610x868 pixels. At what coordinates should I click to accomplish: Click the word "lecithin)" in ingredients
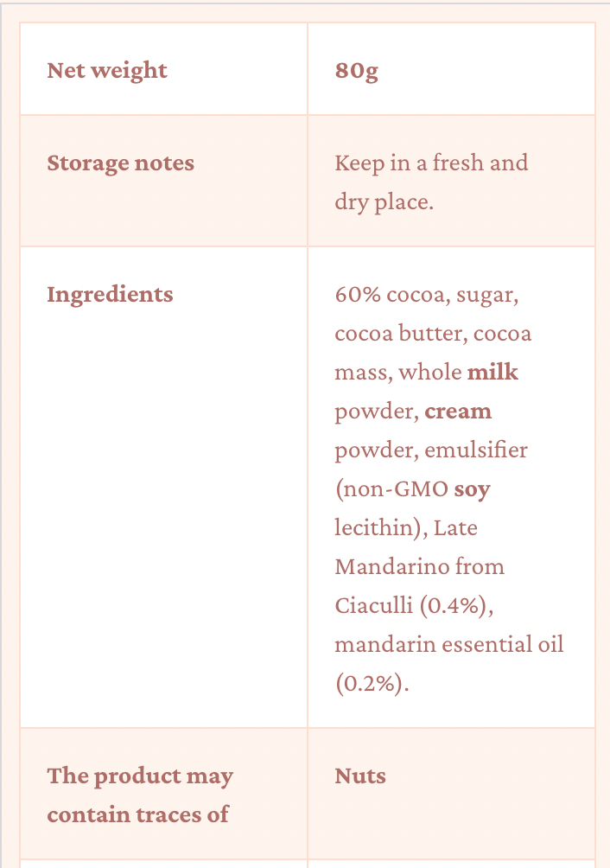(x=380, y=528)
